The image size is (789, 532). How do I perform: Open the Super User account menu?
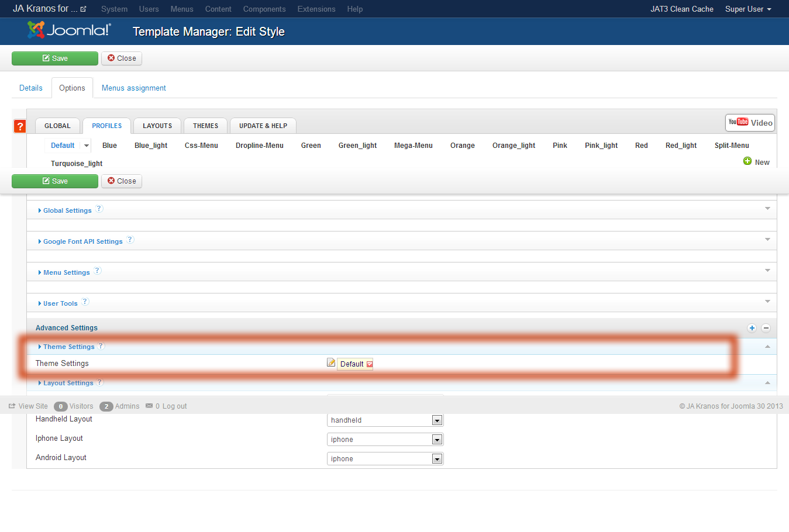(x=748, y=9)
